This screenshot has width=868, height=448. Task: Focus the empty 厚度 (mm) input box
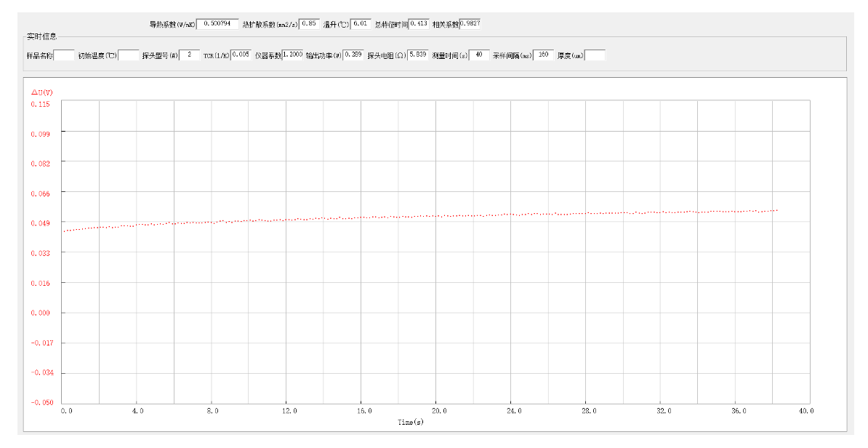pos(595,55)
